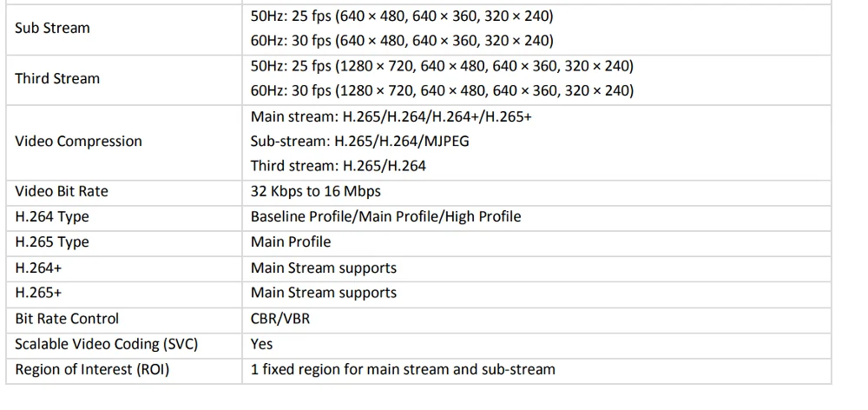
Task: Click the Sub Stream row label
Action: (x=52, y=28)
